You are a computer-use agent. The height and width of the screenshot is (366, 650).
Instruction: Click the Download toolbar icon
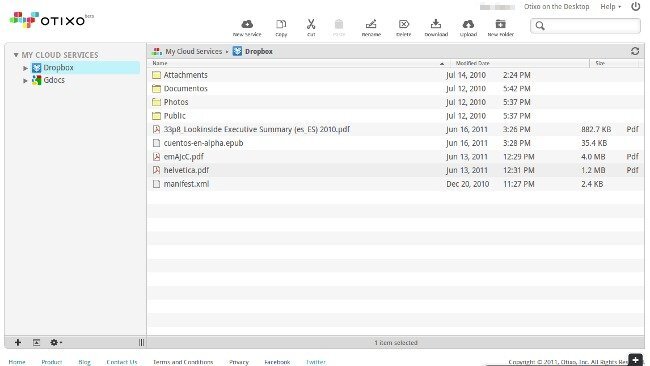436,24
